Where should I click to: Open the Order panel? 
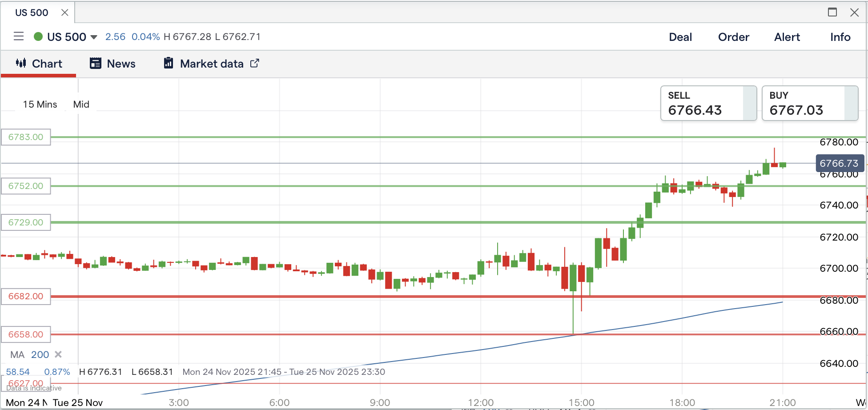733,37
